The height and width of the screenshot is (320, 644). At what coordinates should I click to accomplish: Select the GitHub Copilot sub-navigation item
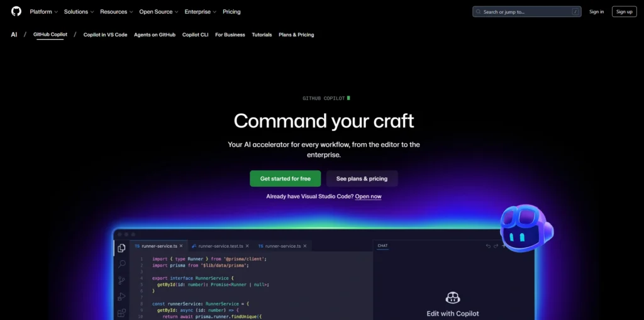pyautogui.click(x=50, y=35)
